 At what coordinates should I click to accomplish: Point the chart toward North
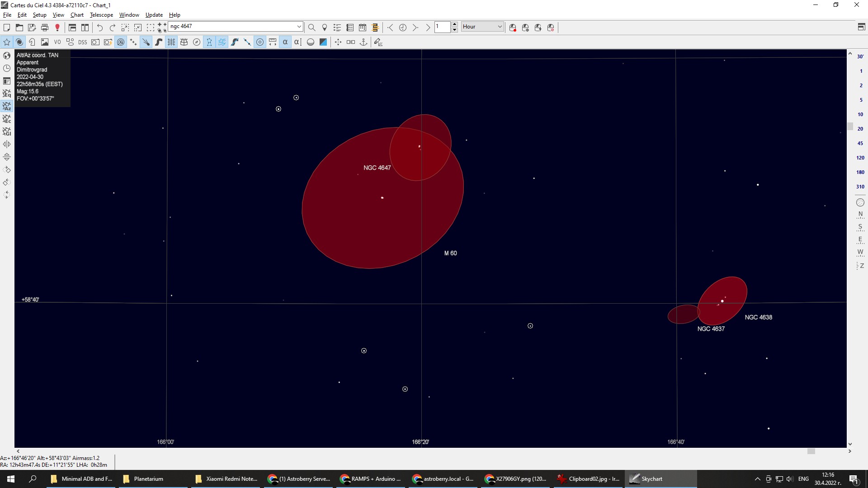pos(860,215)
